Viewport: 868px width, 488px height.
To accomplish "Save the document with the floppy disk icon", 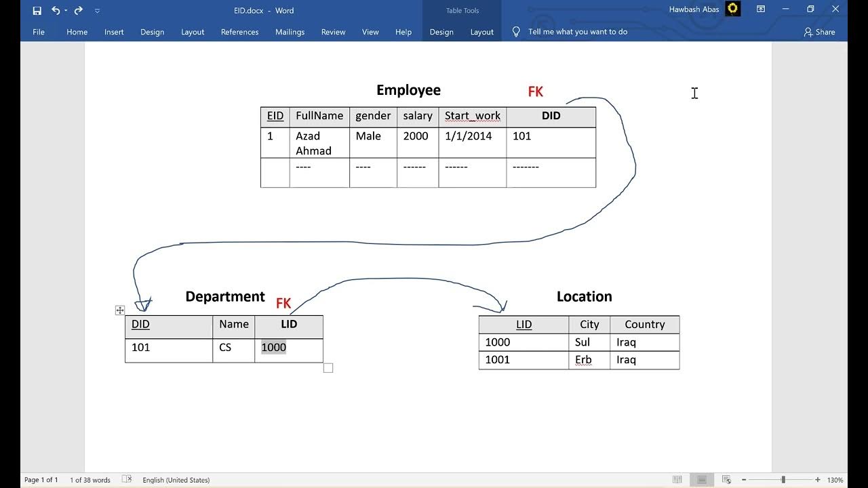I will pyautogui.click(x=37, y=10).
